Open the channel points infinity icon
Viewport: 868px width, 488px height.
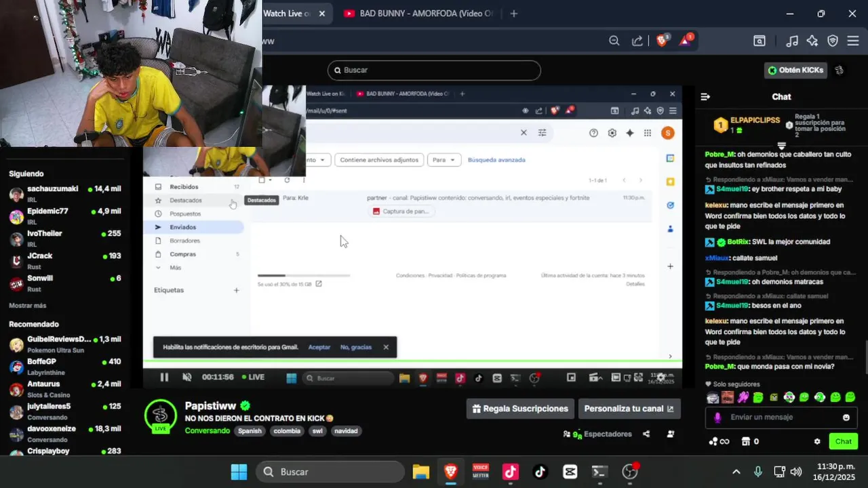(x=719, y=441)
